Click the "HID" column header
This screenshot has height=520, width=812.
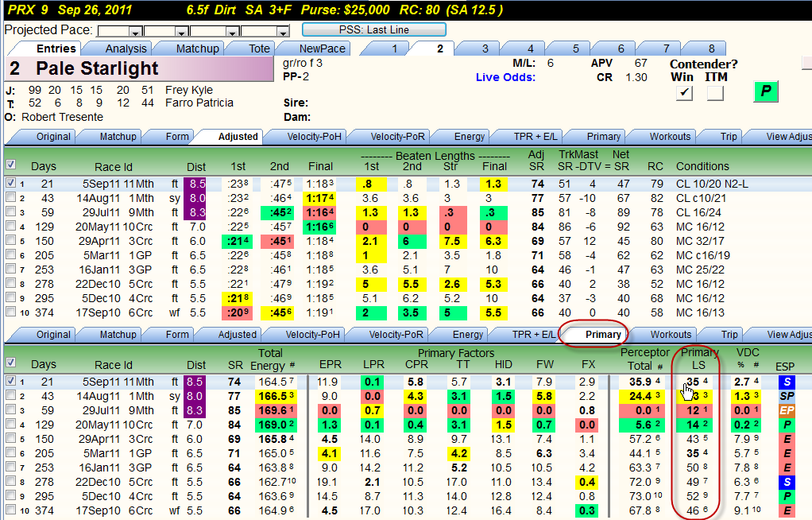point(503,364)
